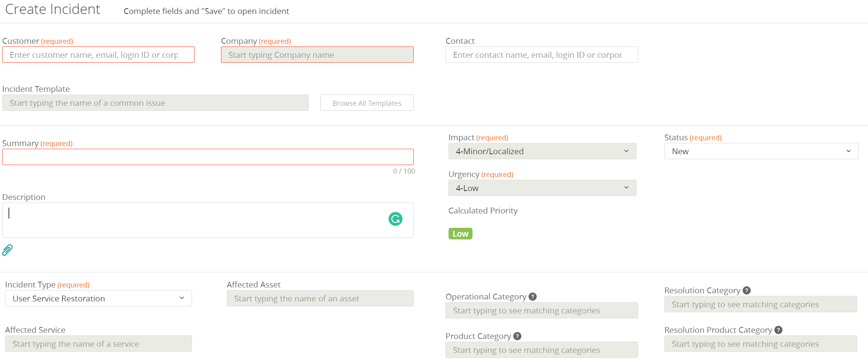Click the Affected Service field

coord(98,344)
